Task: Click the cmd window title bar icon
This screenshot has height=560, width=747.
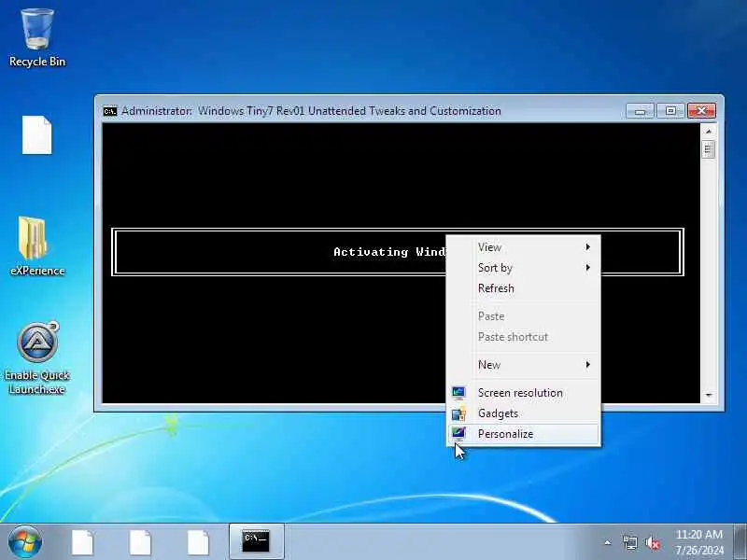Action: 110,111
